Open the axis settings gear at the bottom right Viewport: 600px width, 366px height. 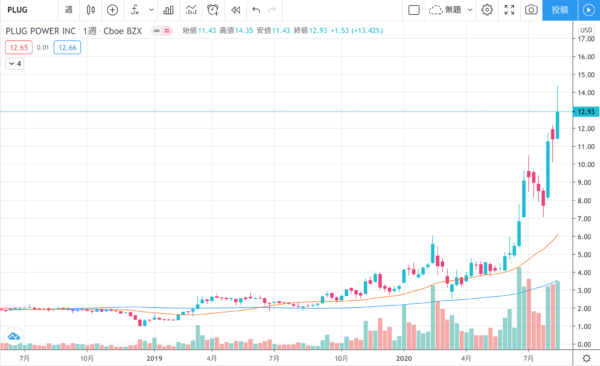[x=586, y=358]
